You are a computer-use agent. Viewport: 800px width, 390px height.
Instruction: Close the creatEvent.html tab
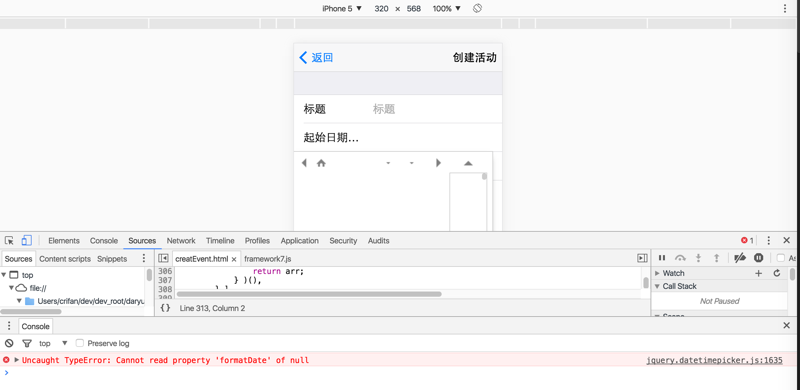234,259
